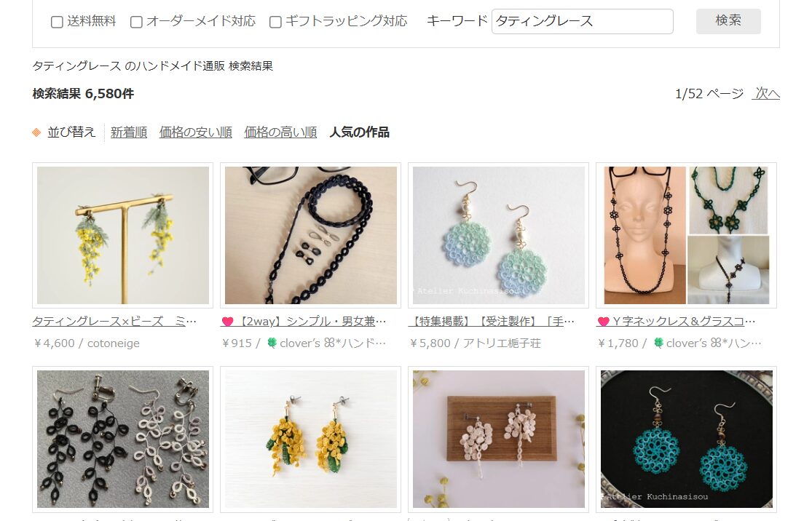Open the black glasses cord thumbnail
Image resolution: width=812 pixels, height=521 pixels.
point(311,236)
